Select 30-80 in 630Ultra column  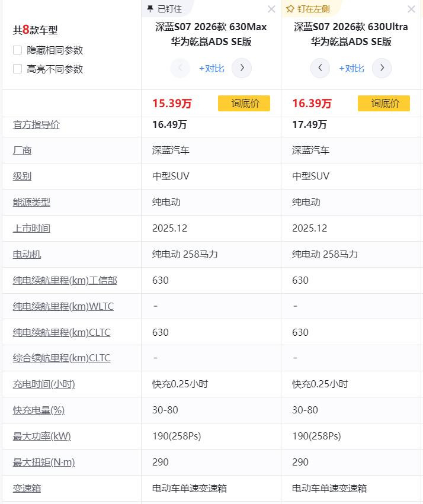(x=305, y=410)
